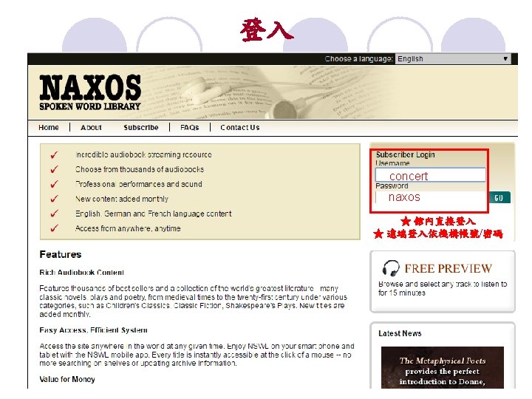Click the Password input field

click(x=431, y=197)
